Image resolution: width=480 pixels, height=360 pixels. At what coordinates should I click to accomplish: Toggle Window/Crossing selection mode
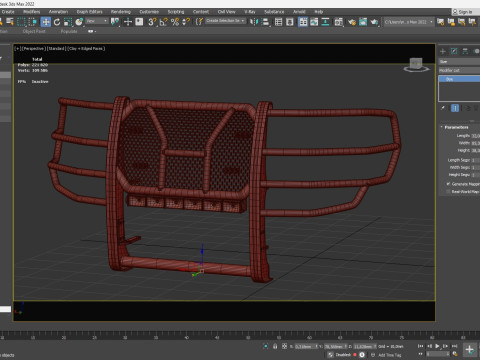pos(33,22)
